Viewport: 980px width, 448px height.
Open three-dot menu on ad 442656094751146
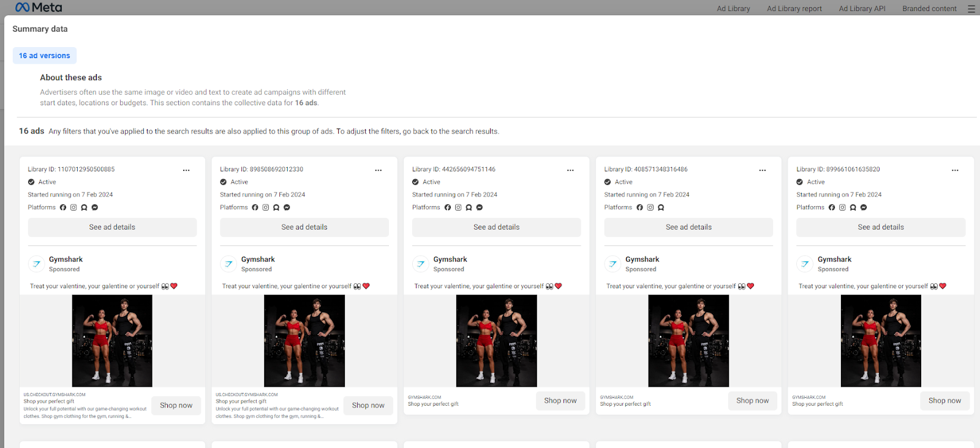570,170
